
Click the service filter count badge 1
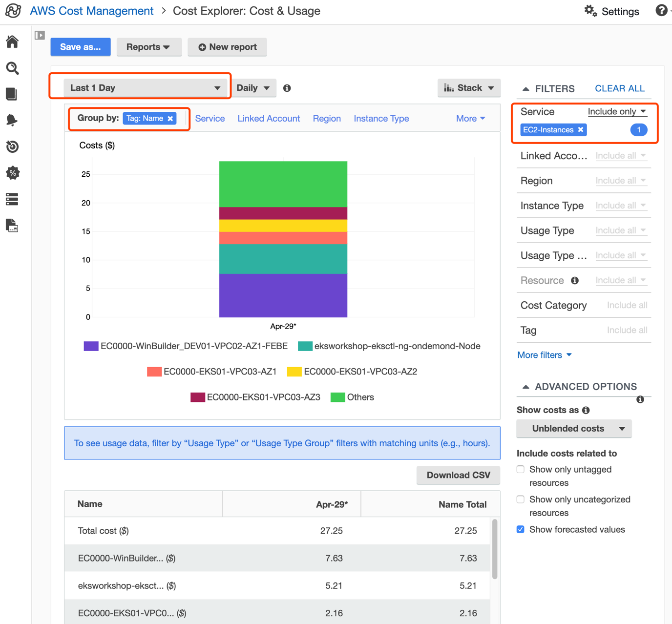[639, 130]
